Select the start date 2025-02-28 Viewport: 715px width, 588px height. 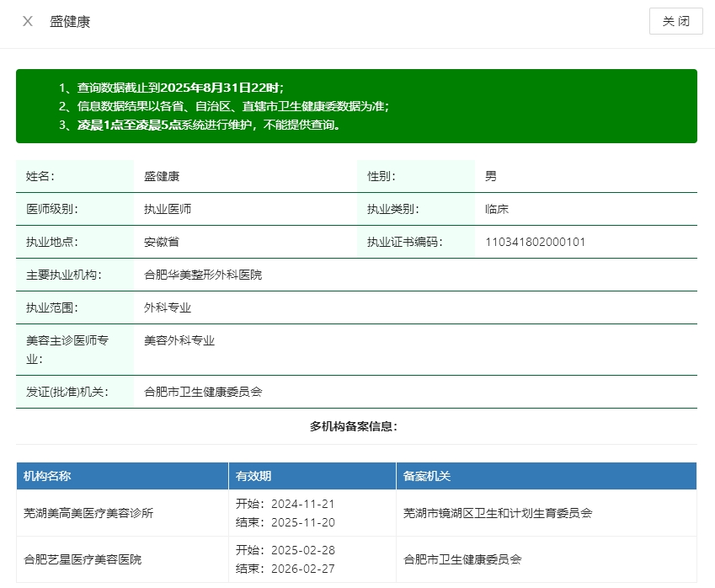tap(303, 550)
